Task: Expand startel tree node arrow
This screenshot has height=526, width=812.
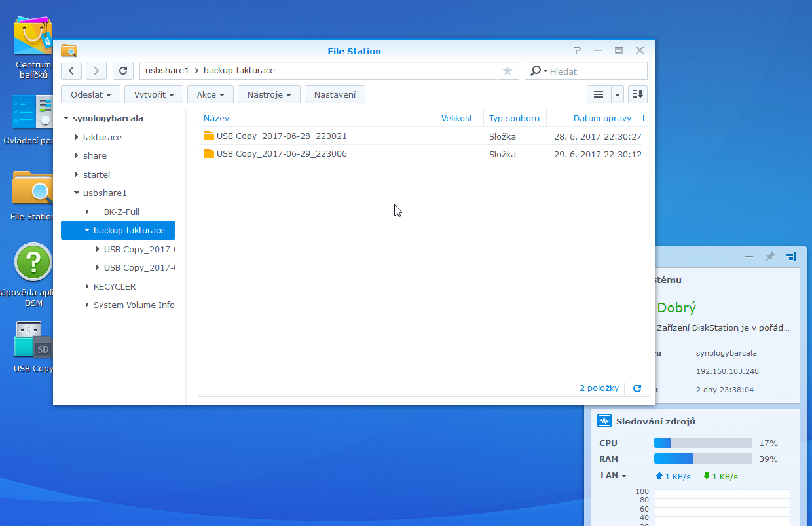Action: point(77,175)
